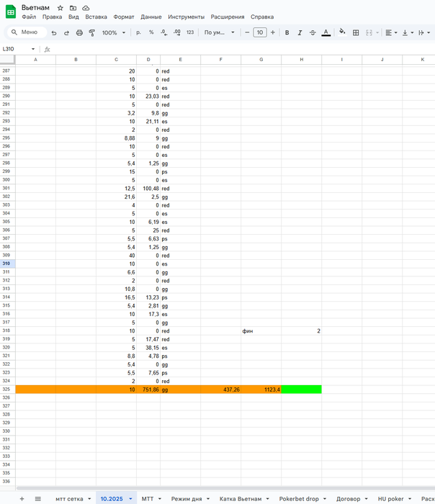The height and width of the screenshot is (504, 435).
Task: Open the merge cells button
Action: [x=369, y=32]
